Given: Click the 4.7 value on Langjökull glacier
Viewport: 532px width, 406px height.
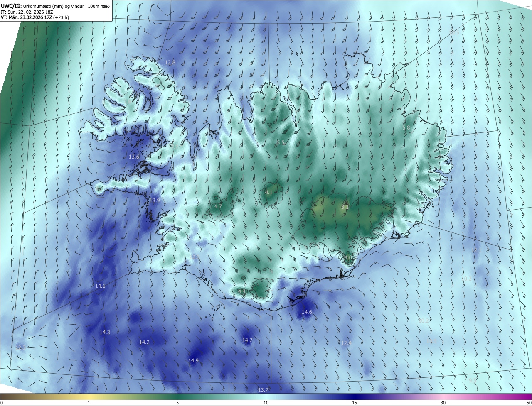Looking at the screenshot, I should pos(218,207).
